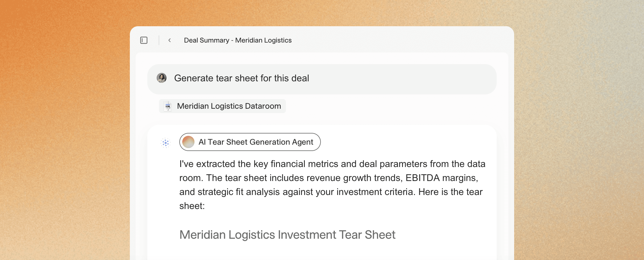
Task: Click the user's circular profile photo
Action: coord(162,78)
